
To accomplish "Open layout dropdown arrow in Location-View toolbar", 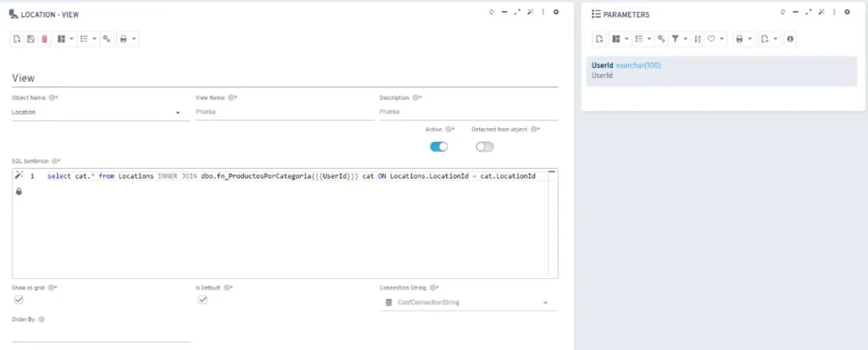I will 72,39.
